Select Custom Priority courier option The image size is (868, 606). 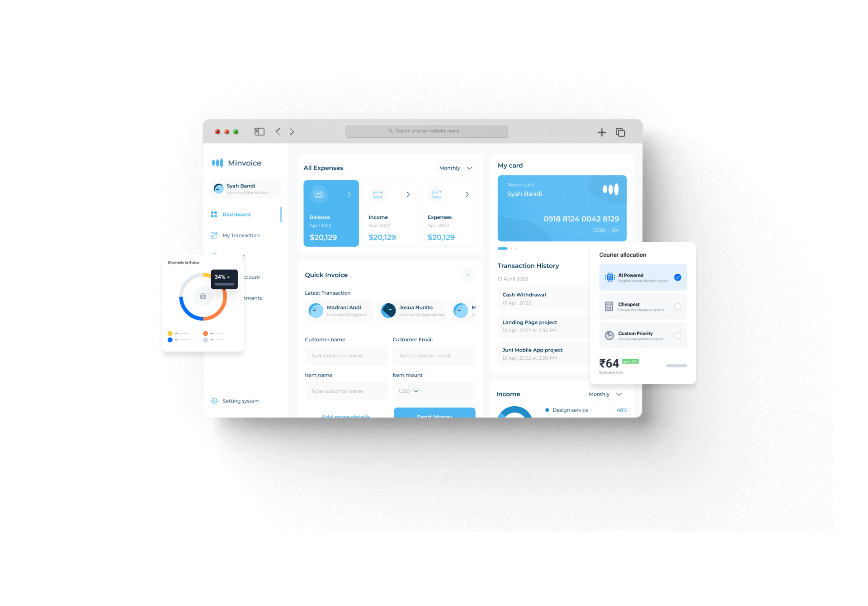[x=678, y=337]
